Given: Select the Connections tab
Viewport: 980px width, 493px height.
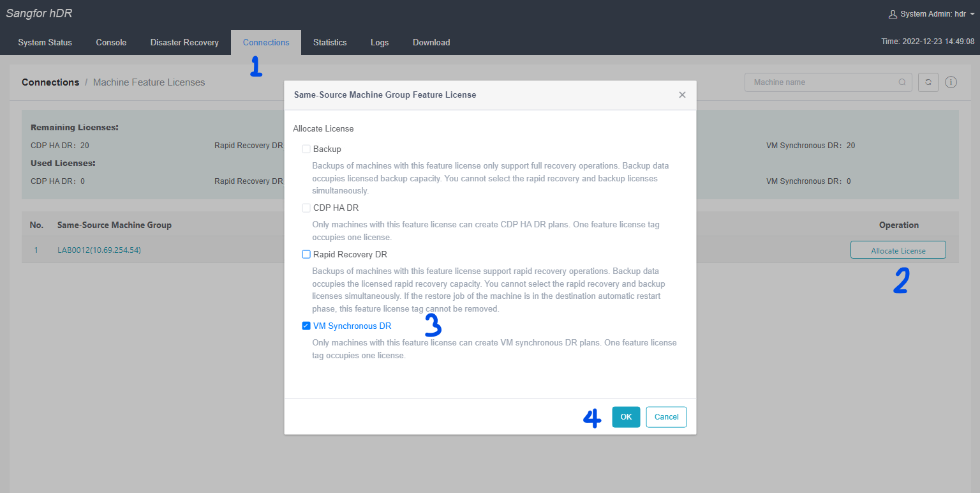Looking at the screenshot, I should (x=266, y=43).
